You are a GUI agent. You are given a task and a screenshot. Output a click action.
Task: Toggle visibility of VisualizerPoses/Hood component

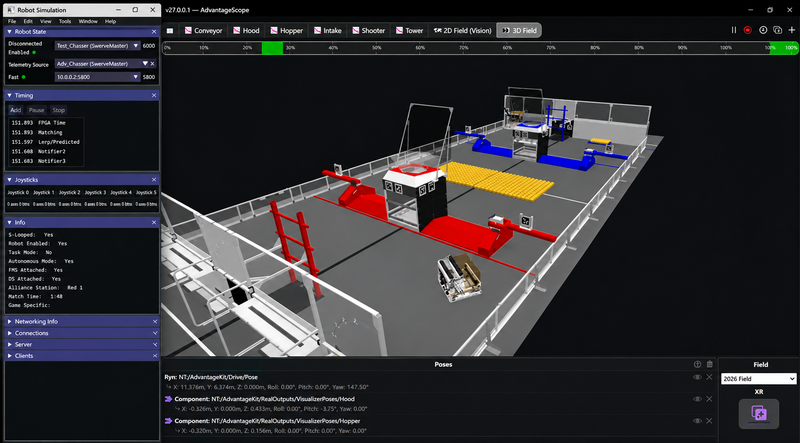pos(697,399)
